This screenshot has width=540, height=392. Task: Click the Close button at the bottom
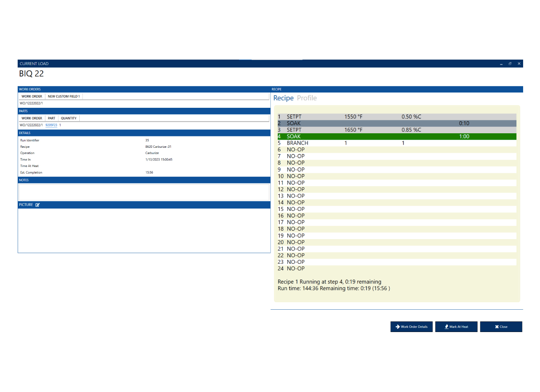tap(501, 327)
